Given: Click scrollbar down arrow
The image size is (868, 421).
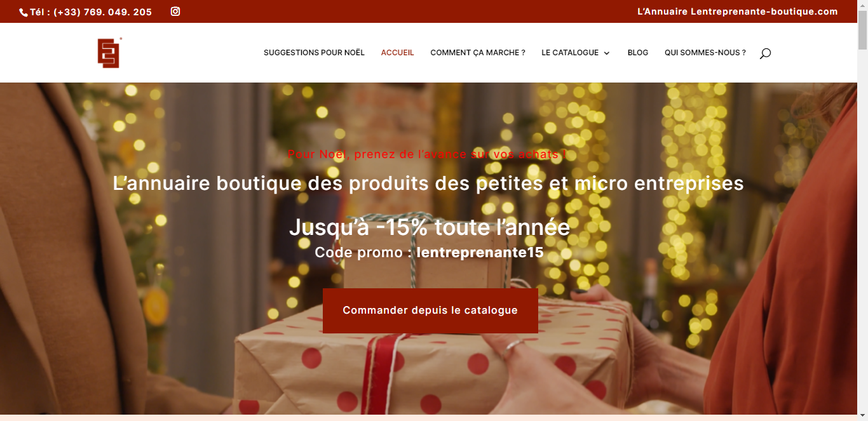Looking at the screenshot, I should [x=862, y=416].
